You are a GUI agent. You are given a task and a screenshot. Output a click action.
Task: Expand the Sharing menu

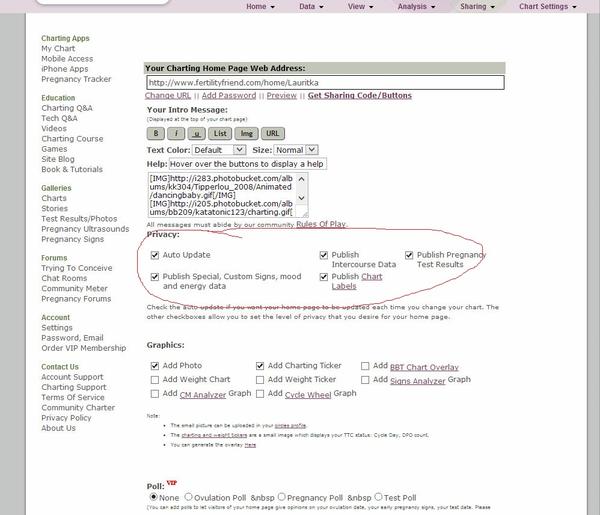tap(477, 6)
